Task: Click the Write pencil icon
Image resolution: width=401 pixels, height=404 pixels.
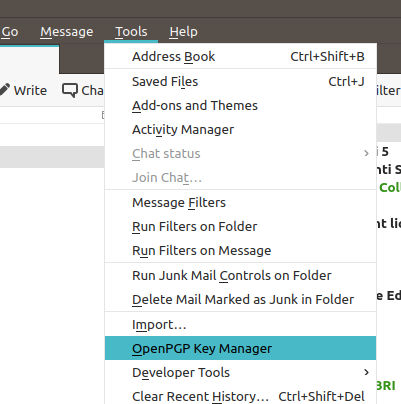Action: 4,90
